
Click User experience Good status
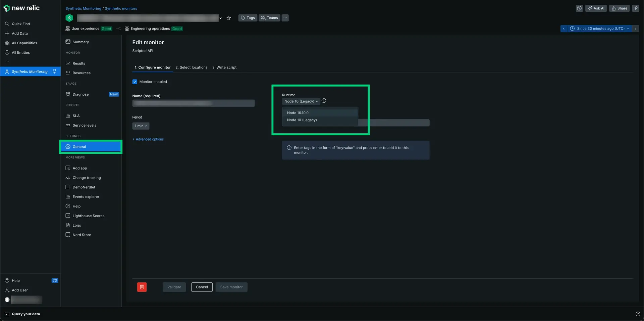pos(89,29)
